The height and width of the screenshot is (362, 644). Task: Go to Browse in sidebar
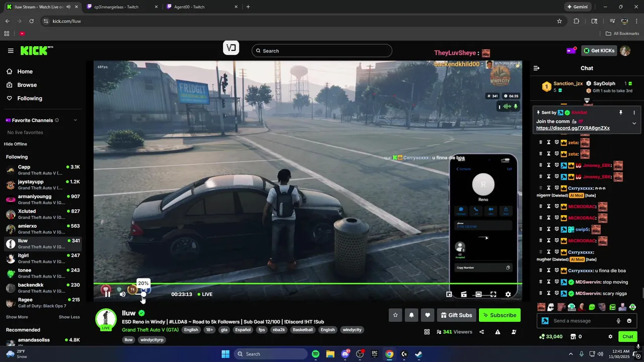(x=22, y=85)
